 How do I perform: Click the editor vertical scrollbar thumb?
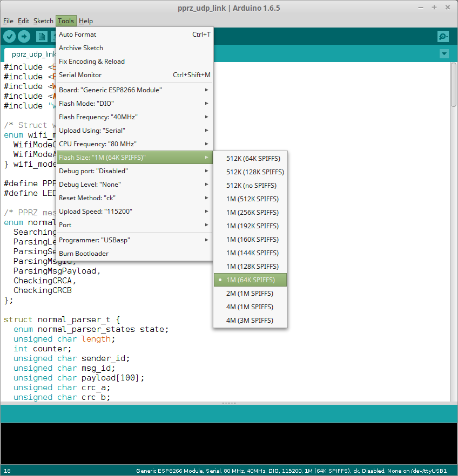454,85
